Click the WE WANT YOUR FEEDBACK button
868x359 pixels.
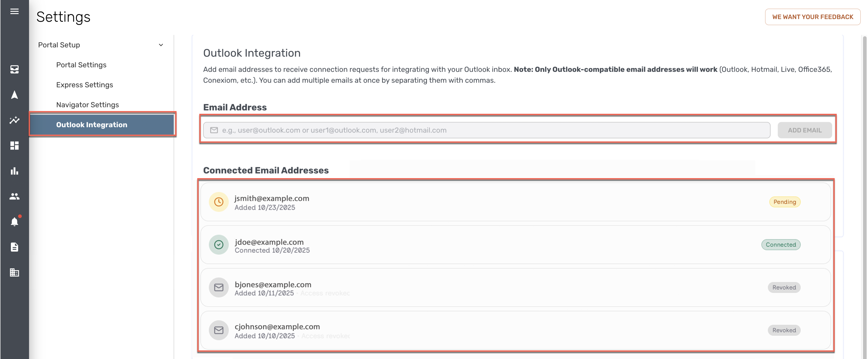coord(813,17)
